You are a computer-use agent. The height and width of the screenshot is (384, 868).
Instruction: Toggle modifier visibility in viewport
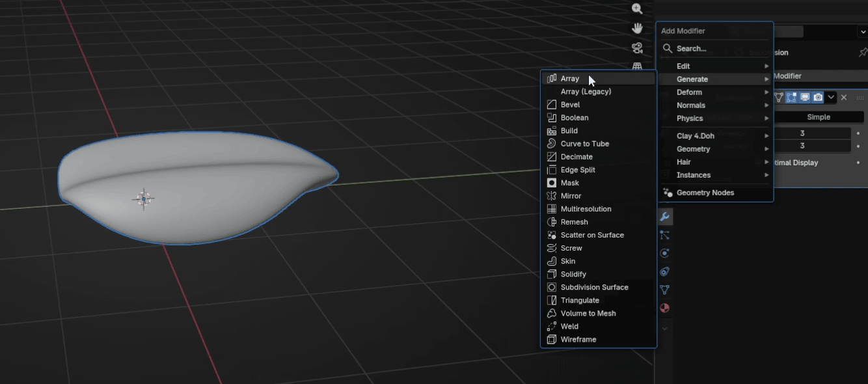[x=805, y=98]
